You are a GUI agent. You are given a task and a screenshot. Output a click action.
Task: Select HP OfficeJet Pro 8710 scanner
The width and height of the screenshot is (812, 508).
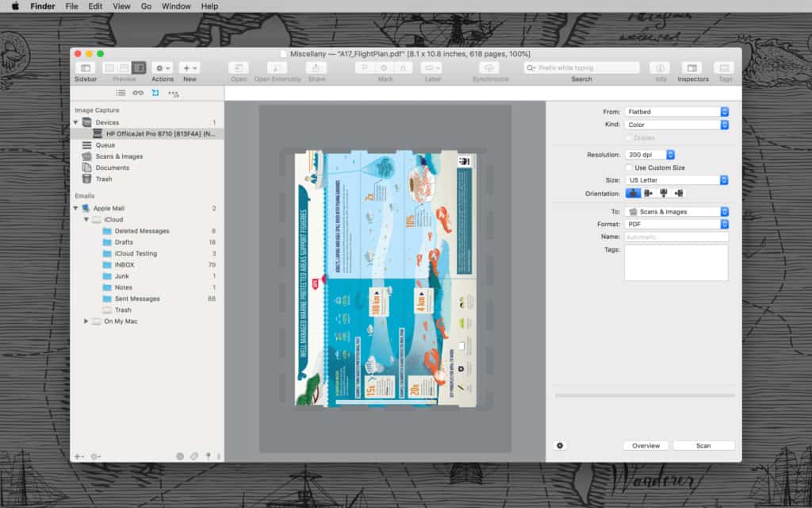click(x=147, y=133)
